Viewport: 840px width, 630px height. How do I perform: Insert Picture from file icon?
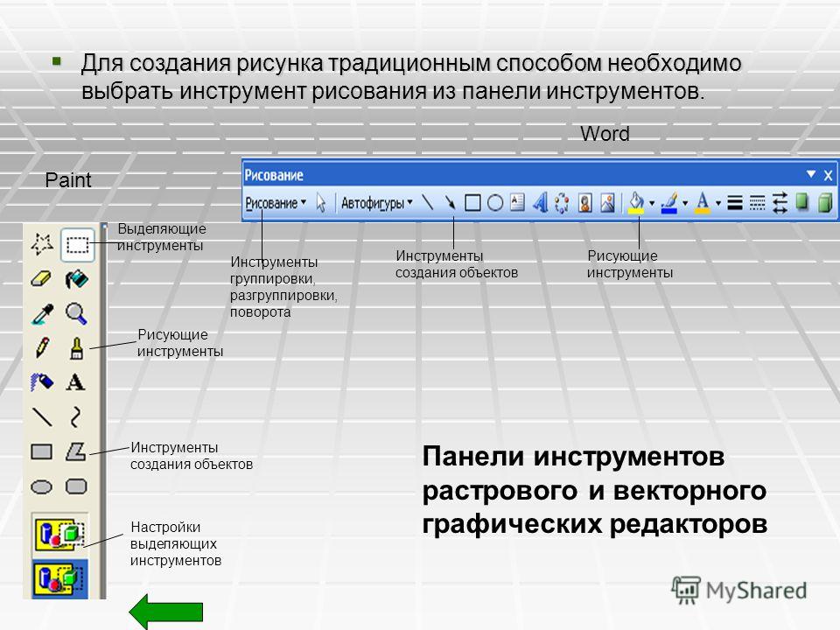[x=607, y=203]
